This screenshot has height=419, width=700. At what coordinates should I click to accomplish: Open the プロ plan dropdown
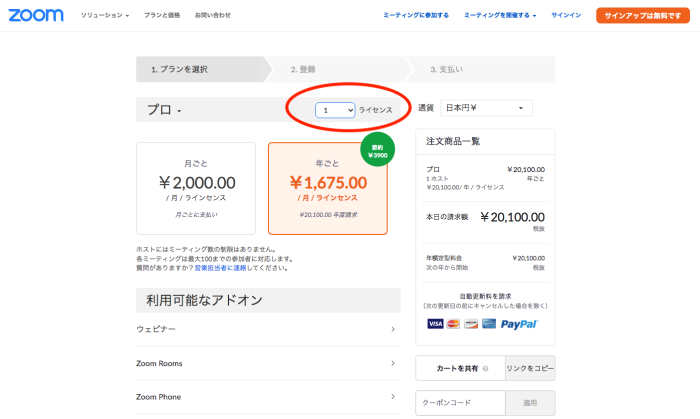click(164, 110)
